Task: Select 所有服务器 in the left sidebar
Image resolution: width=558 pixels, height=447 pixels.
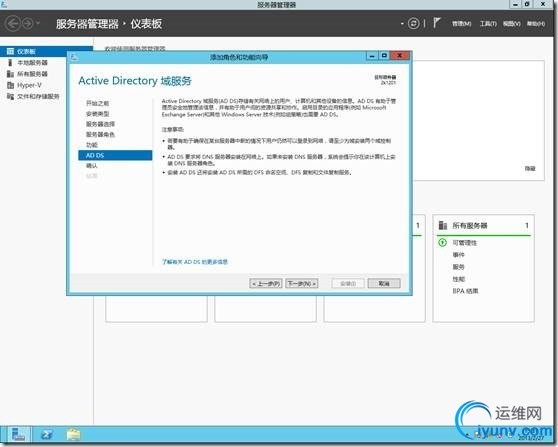Action: (32, 74)
